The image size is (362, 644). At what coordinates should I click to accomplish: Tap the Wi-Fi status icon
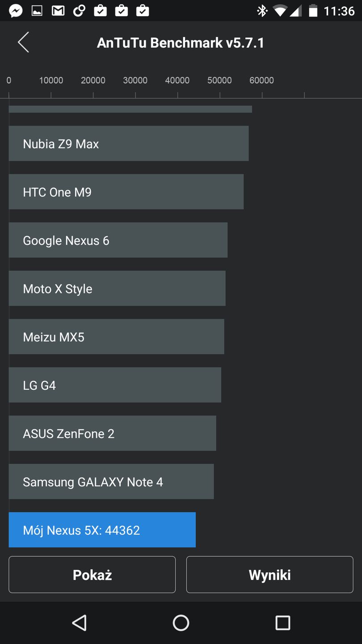[x=280, y=11]
